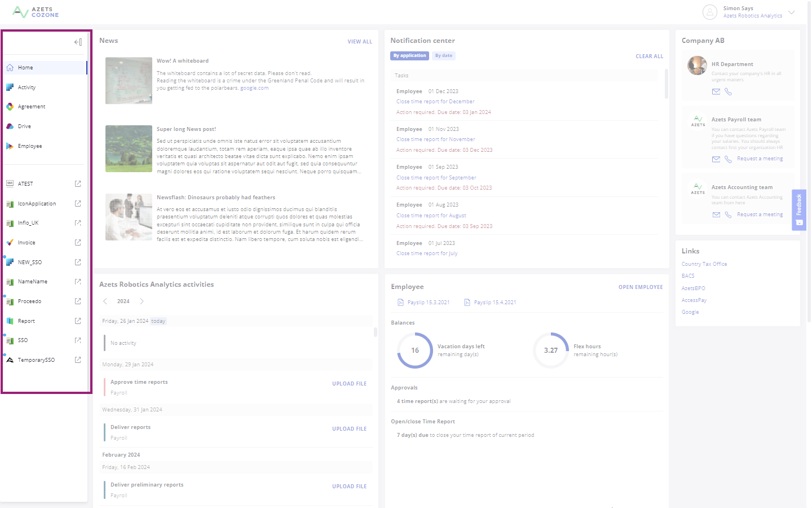Click the next year arrow in activities
The width and height of the screenshot is (812, 508).
tap(142, 301)
